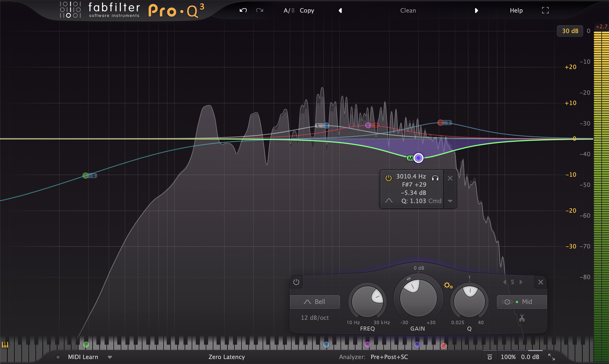
Task: Open the Zero Latency processing mode menu
Action: tap(227, 357)
